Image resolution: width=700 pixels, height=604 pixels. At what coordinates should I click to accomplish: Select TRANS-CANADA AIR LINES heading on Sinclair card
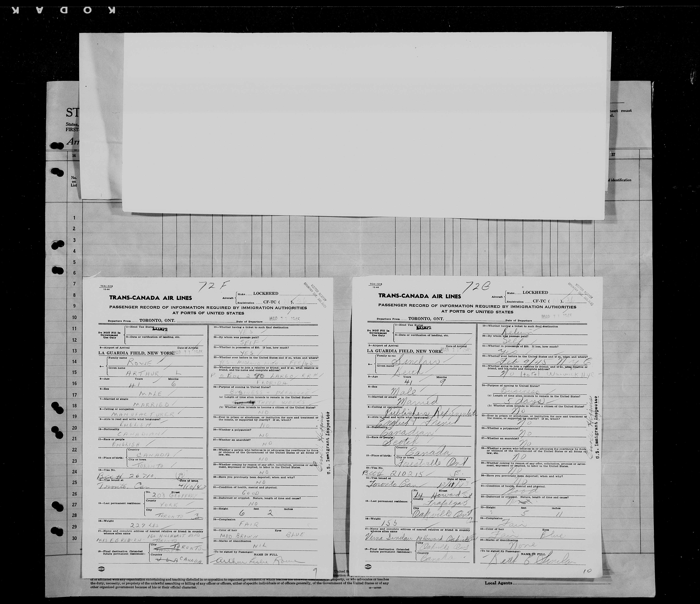click(x=420, y=296)
